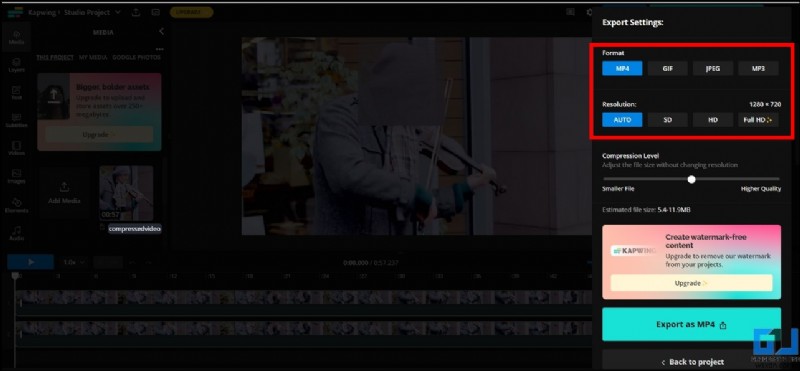Open the Subtitles sidebar tool
The width and height of the screenshot is (800, 371).
point(16,121)
